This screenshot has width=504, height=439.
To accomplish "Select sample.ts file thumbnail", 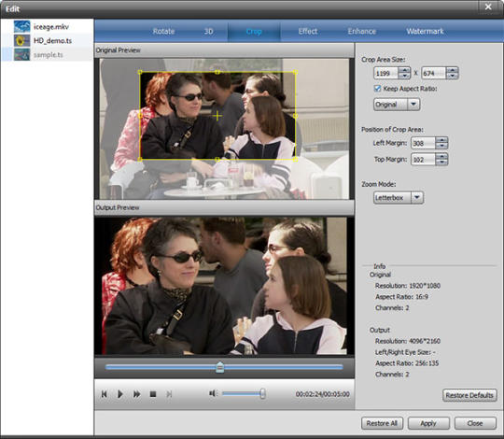I will [x=21, y=55].
